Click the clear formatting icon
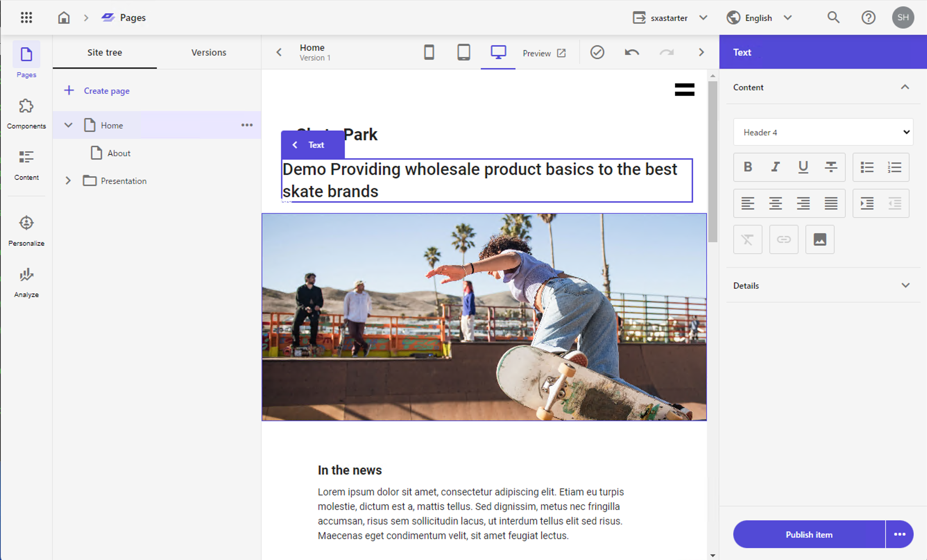Image resolution: width=927 pixels, height=560 pixels. (x=748, y=239)
